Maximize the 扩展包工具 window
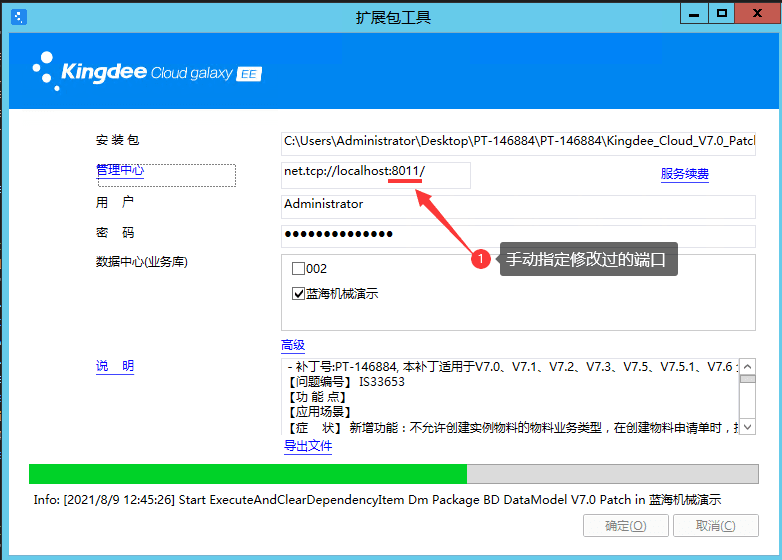782x560 pixels. (720, 14)
